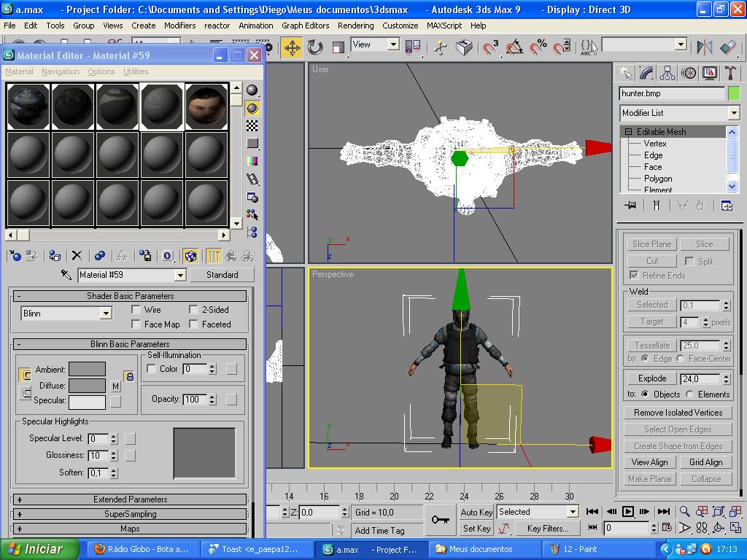The width and height of the screenshot is (747, 560).
Task: Click the Play Animation button
Action: coord(627,512)
